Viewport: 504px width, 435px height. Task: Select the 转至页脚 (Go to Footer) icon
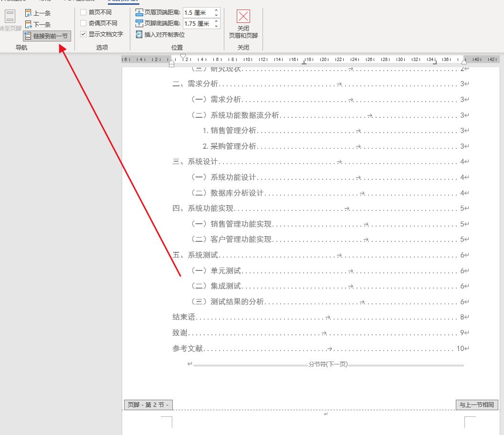(x=10, y=17)
